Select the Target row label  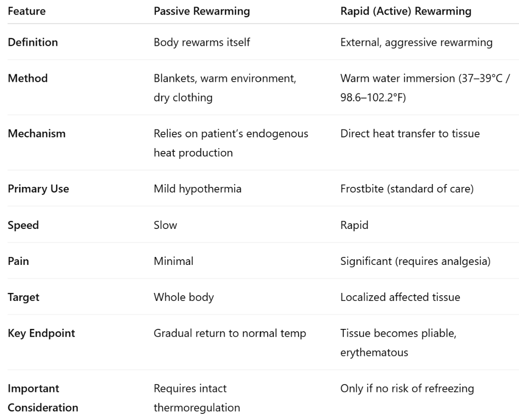[23, 298]
